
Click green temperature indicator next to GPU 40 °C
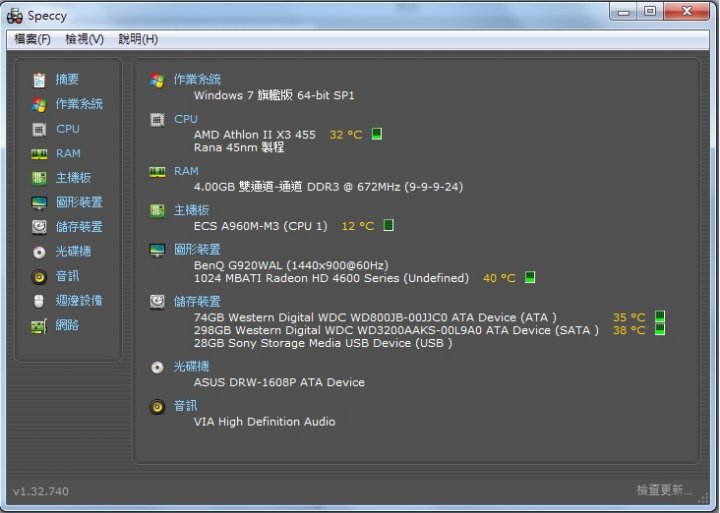coord(530,277)
